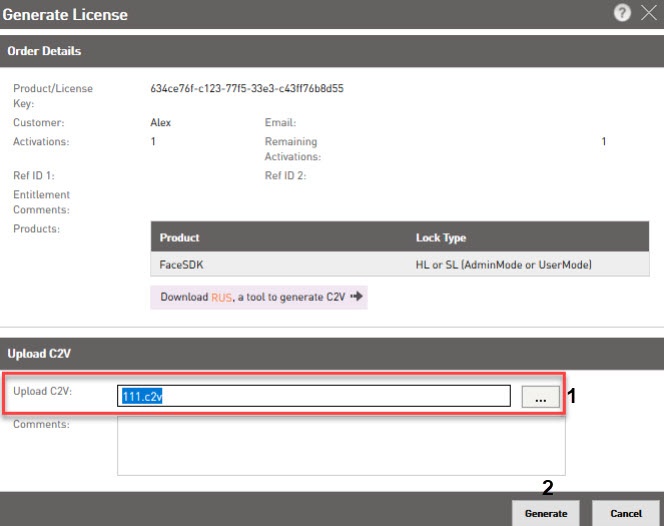
Task: Click the Entitlement Comments label
Action: click(x=42, y=202)
